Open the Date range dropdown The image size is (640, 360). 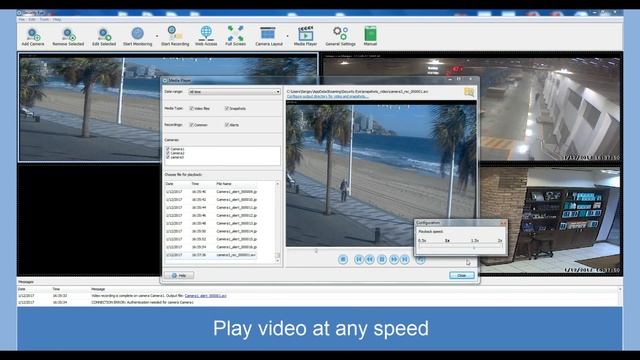click(x=234, y=92)
